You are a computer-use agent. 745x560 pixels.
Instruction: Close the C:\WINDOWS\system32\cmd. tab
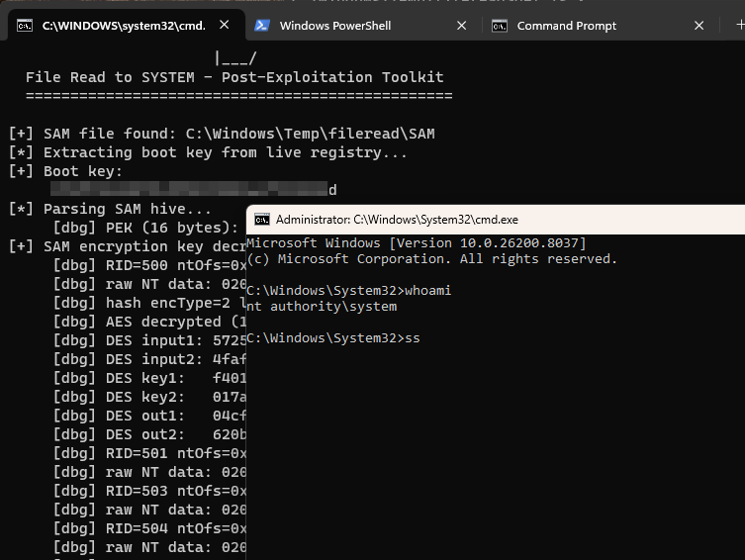click(x=225, y=25)
